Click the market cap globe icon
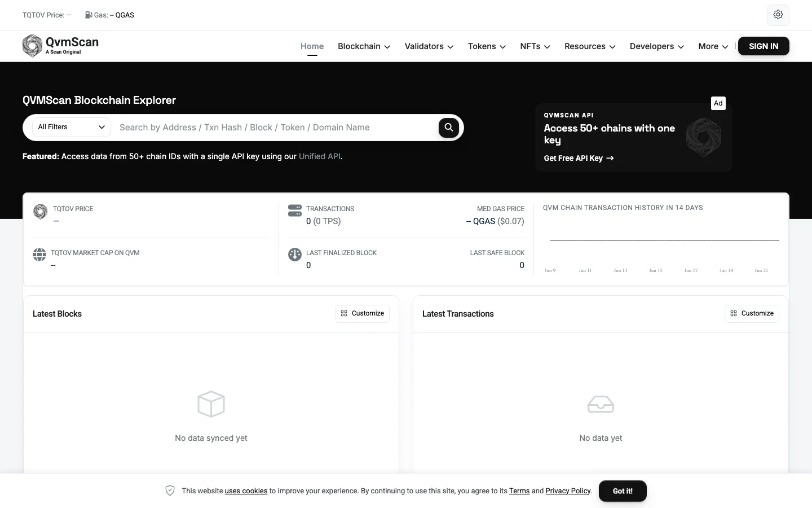Image resolution: width=812 pixels, height=508 pixels. pyautogui.click(x=39, y=255)
